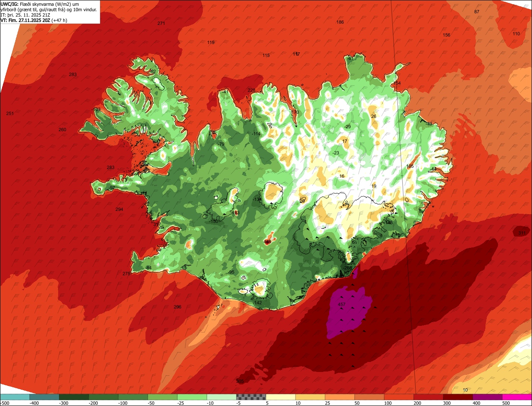This screenshot has height=406, width=532.
Task: Click the light green swatch between -25 and -10
Action: coord(192,396)
